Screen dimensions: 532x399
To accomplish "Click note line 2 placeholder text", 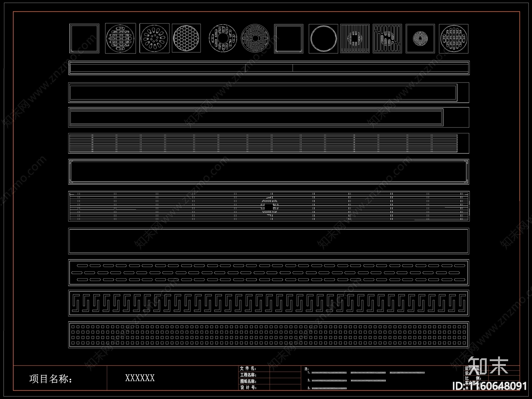I will (x=347, y=380).
